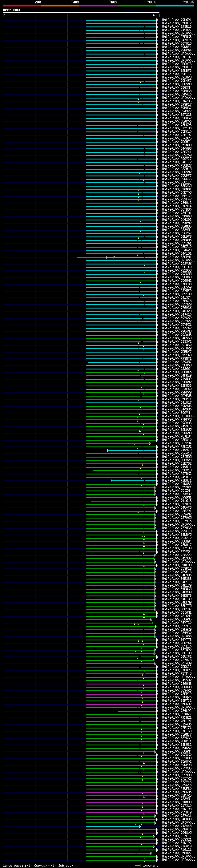The image size is (197, 868).
Task: Select label UniRef100_Q40511
Action: pyautogui.click(x=176, y=467)
